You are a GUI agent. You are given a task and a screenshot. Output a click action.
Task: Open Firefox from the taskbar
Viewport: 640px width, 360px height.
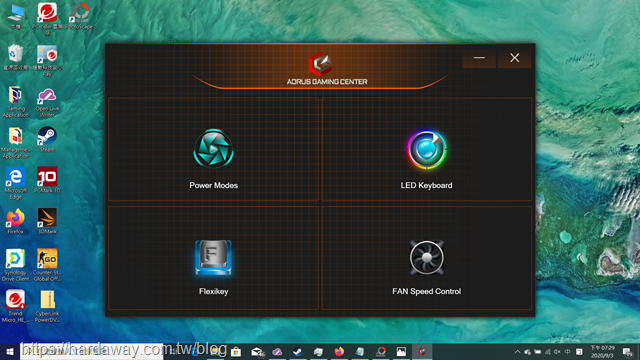point(339,351)
